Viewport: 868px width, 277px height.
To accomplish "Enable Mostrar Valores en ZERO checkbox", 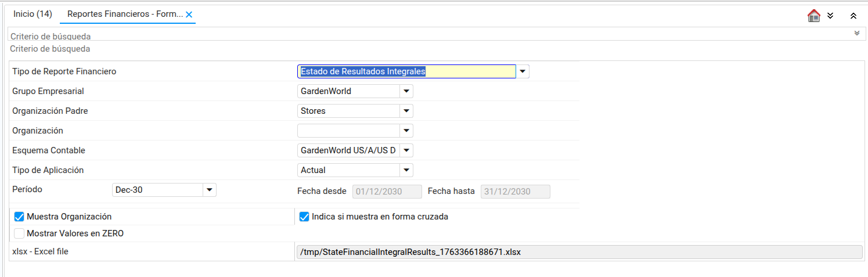I will (x=19, y=233).
